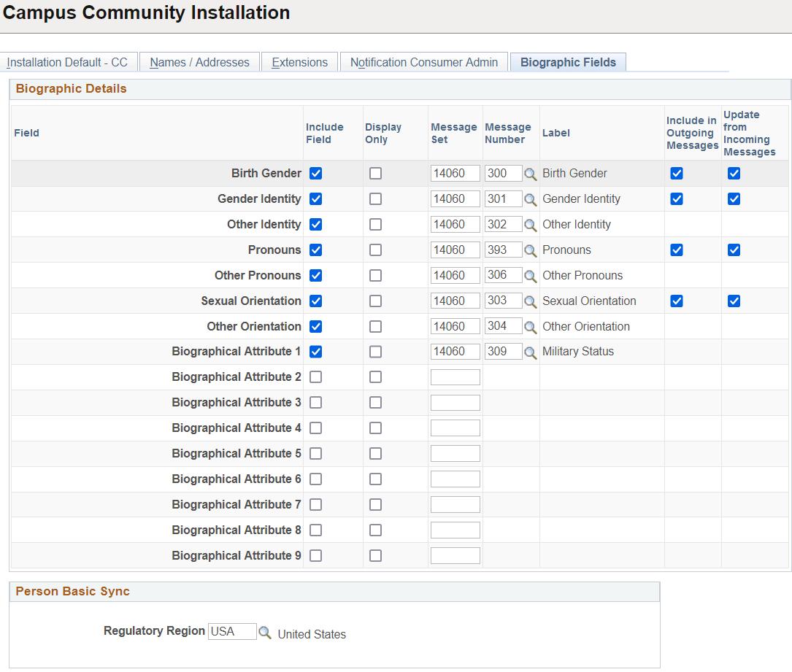Open lookup for Gender Identity message number
The width and height of the screenshot is (792, 672).
tap(530, 199)
